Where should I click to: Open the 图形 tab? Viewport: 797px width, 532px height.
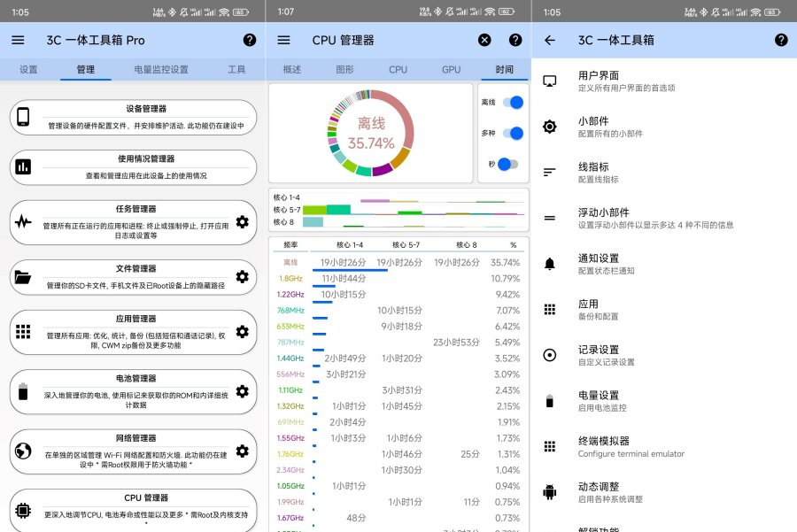click(x=345, y=69)
